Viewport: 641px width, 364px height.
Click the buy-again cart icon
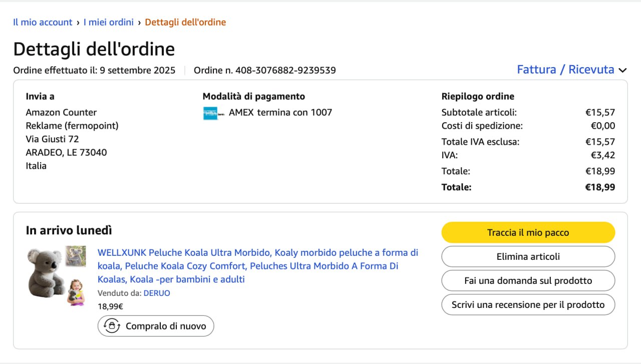(x=111, y=326)
